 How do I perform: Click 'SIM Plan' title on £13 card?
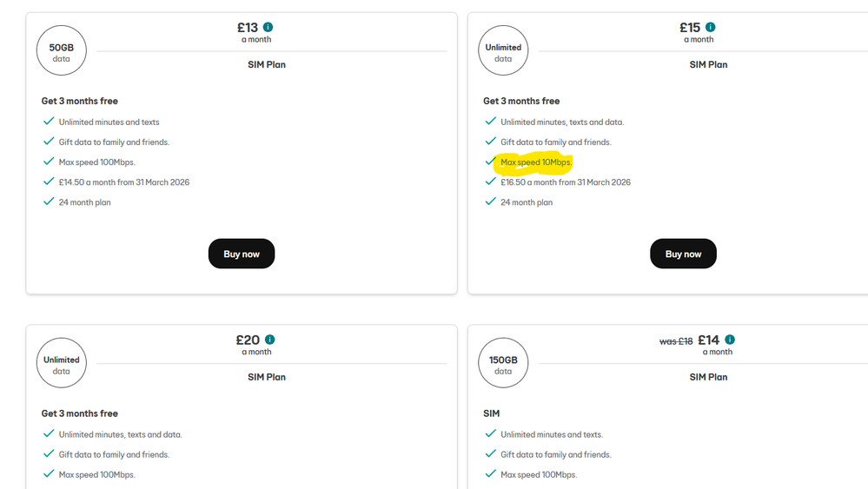point(267,64)
